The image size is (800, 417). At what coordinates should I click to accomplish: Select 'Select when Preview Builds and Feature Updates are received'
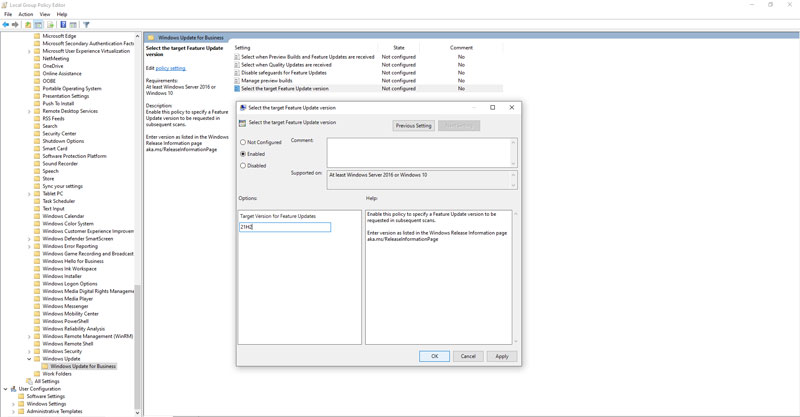pyautogui.click(x=308, y=57)
